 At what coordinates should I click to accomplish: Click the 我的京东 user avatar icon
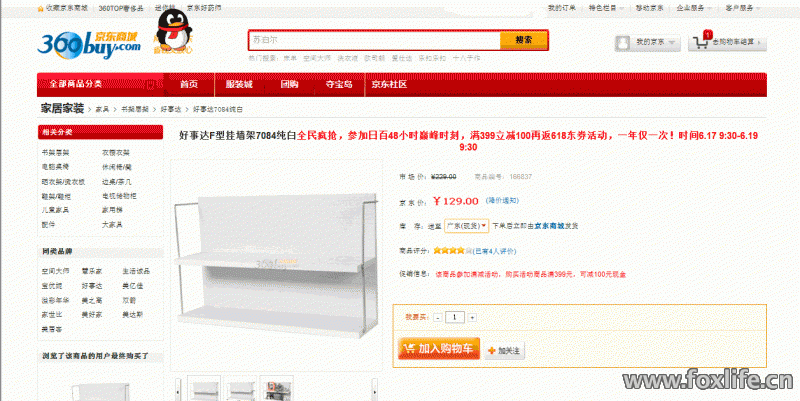(622, 43)
